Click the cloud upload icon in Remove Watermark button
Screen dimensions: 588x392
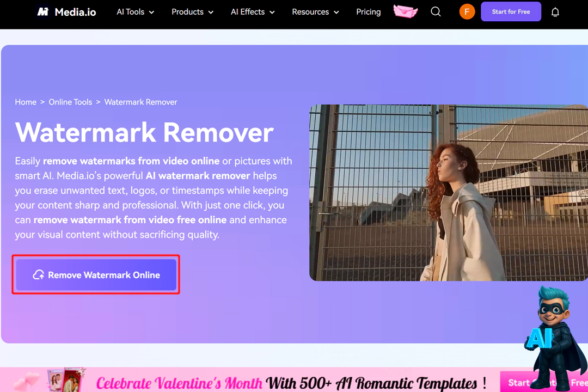(x=38, y=275)
